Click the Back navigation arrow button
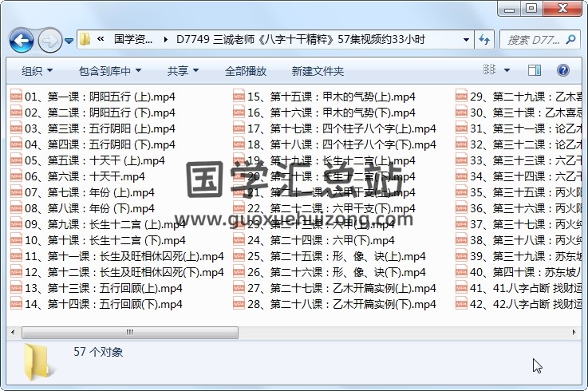Screen dimensions: 588x391 tap(21, 39)
